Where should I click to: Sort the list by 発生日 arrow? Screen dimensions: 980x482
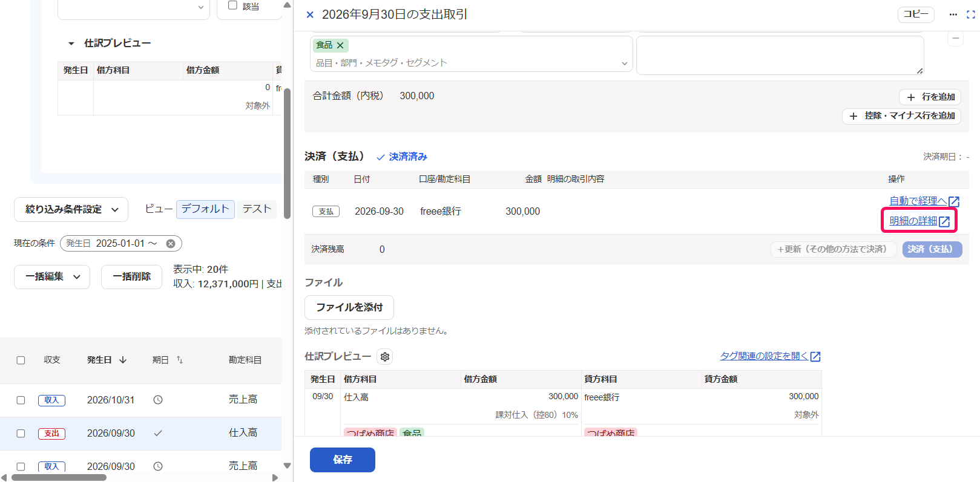(x=123, y=360)
